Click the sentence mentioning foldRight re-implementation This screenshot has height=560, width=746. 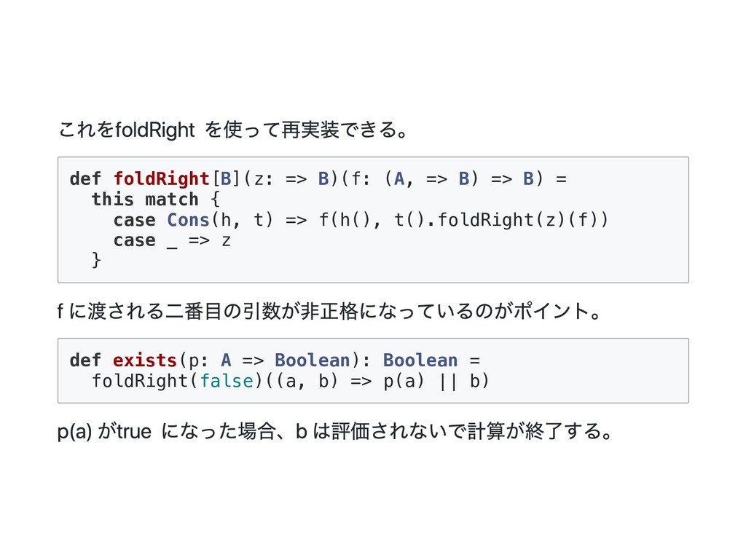232,130
